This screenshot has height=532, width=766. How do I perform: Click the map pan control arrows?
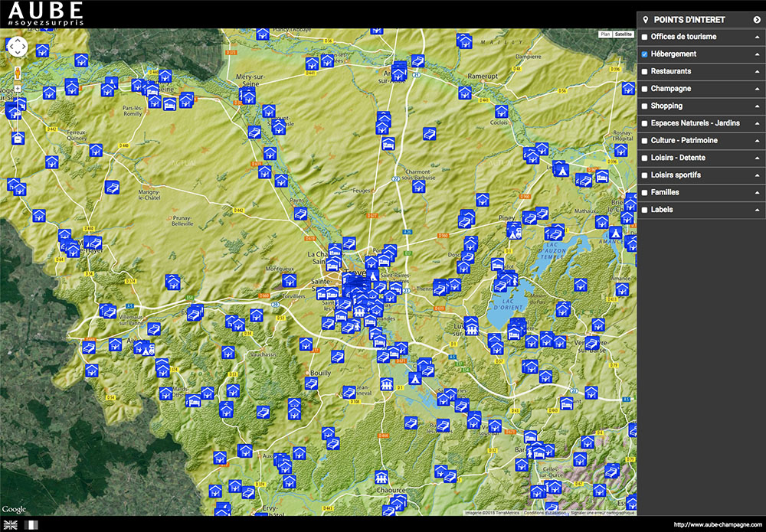[17, 47]
